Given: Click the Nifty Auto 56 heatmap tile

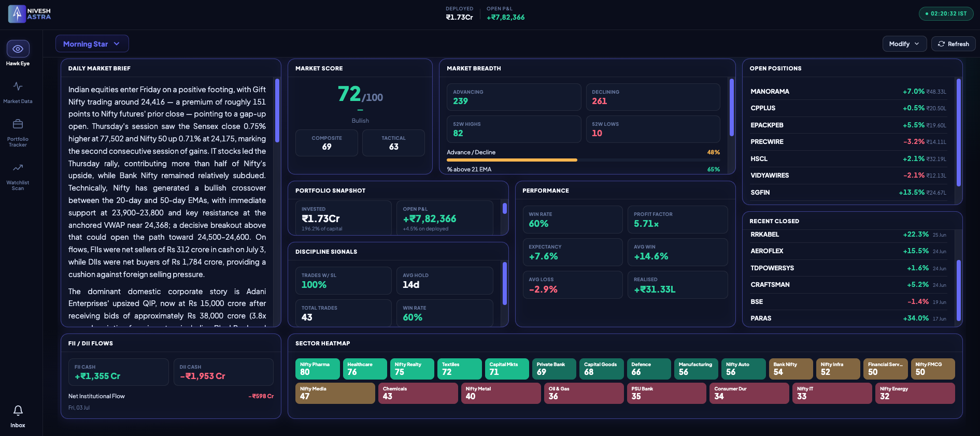Looking at the screenshot, I should click(744, 369).
